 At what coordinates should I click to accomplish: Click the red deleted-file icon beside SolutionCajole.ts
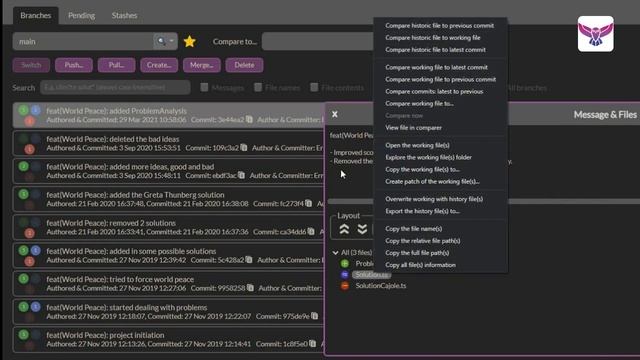pos(345,286)
